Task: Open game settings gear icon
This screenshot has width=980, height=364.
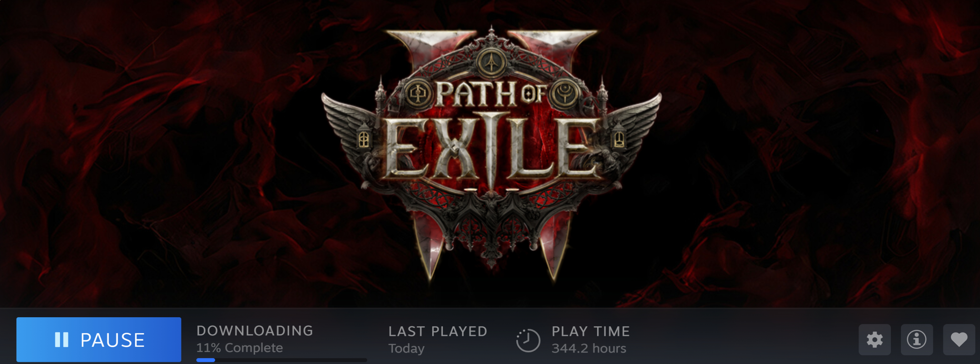Action: (874, 340)
